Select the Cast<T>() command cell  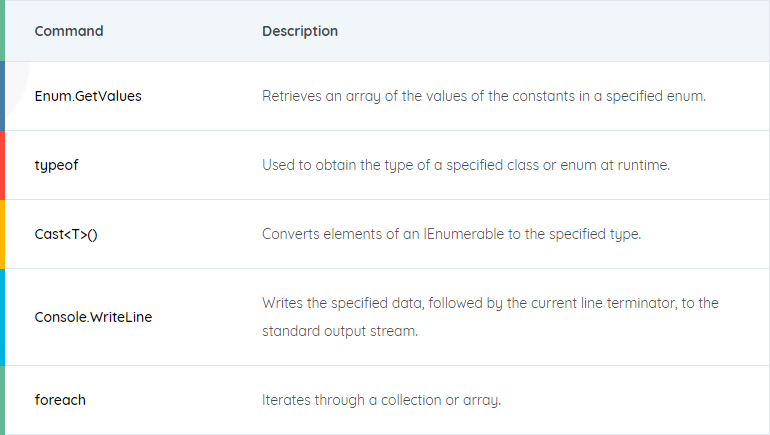click(x=66, y=234)
